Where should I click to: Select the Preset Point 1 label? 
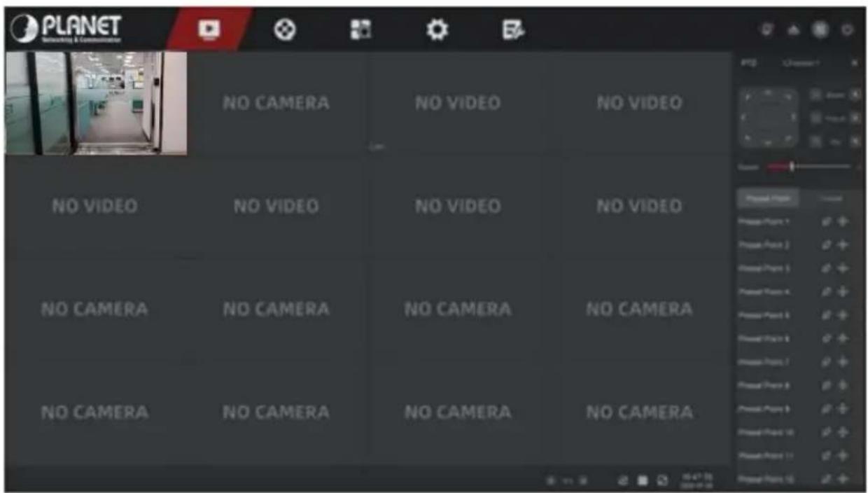pyautogui.click(x=764, y=221)
